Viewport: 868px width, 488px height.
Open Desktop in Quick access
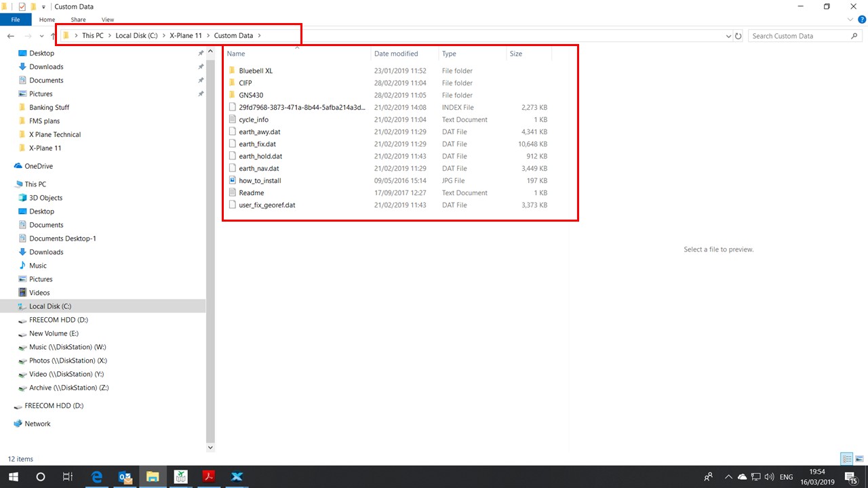[41, 53]
